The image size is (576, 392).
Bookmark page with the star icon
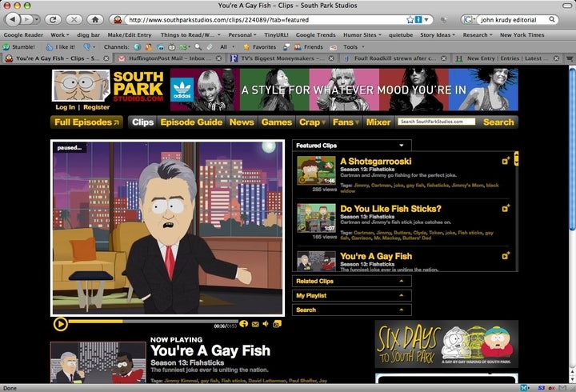[x=410, y=19]
